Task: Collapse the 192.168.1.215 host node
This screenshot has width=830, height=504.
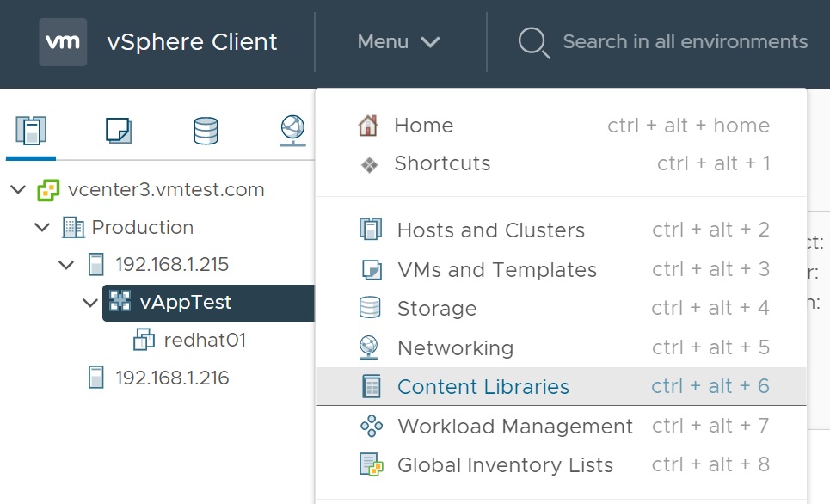Action: point(66,264)
